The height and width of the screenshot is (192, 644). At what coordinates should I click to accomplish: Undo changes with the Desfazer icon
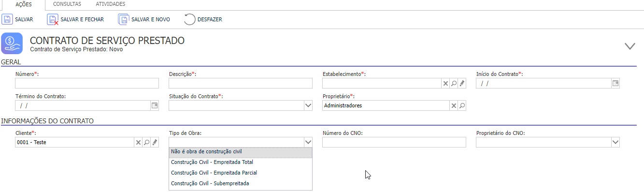190,19
